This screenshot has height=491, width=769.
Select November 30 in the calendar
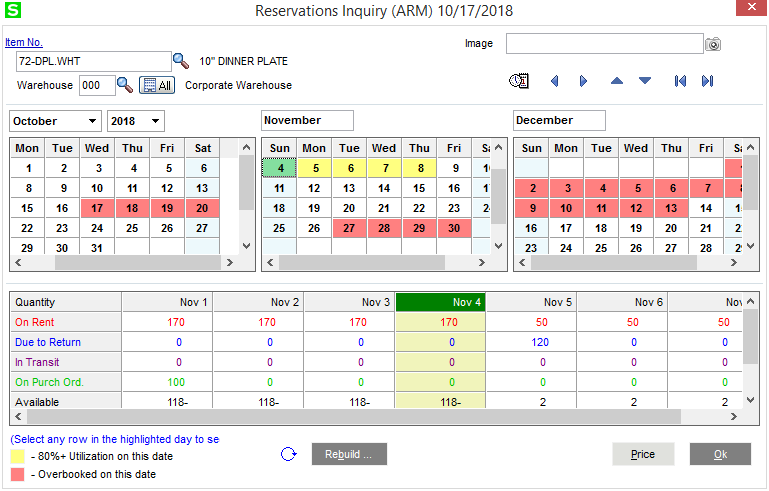455,228
